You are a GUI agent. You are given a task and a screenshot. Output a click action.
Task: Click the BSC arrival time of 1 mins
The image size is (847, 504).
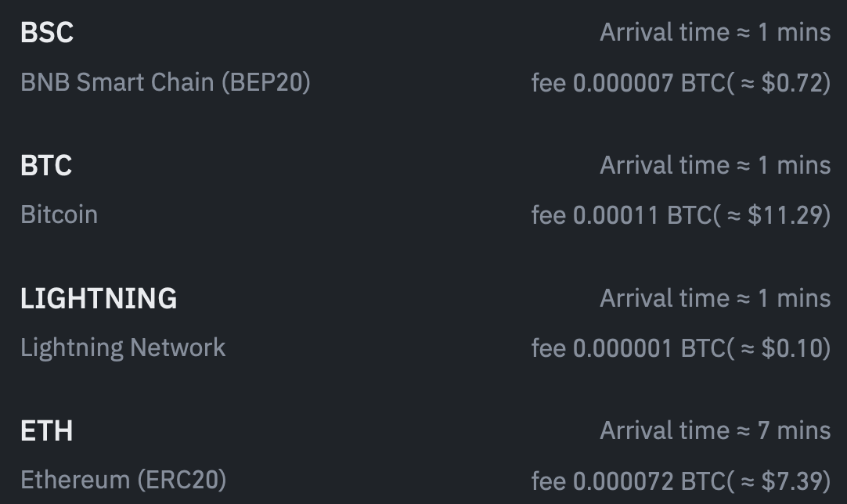click(x=715, y=33)
